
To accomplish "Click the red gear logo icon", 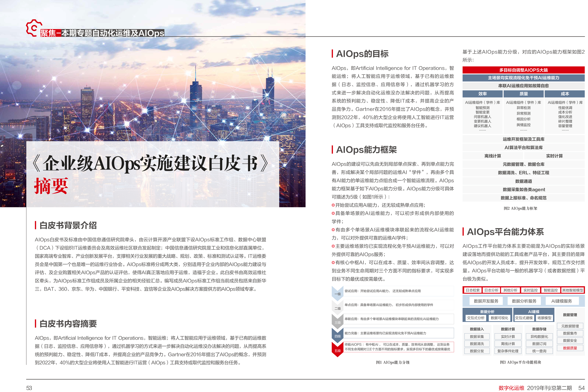I will (x=34, y=28).
